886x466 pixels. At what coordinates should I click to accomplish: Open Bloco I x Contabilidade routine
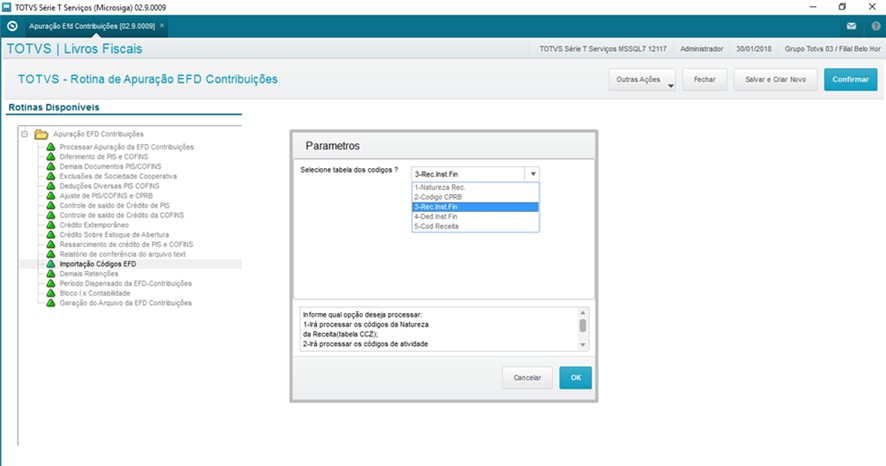[x=94, y=293]
